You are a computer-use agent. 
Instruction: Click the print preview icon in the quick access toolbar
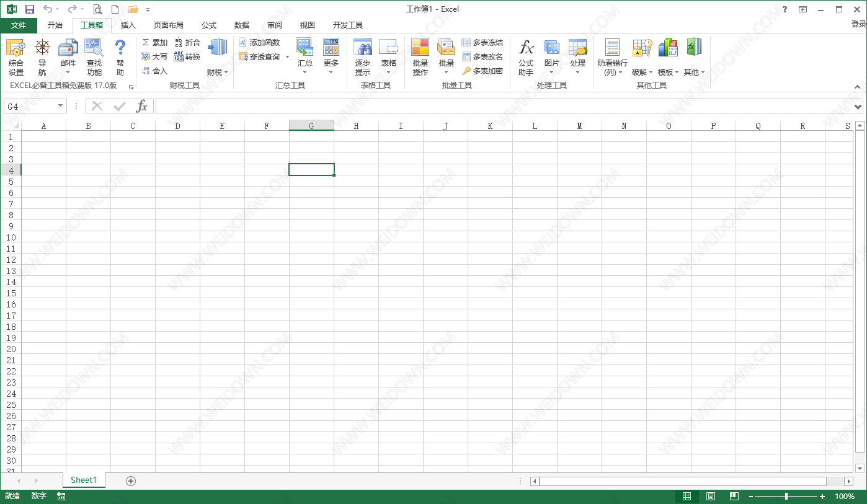[x=97, y=9]
